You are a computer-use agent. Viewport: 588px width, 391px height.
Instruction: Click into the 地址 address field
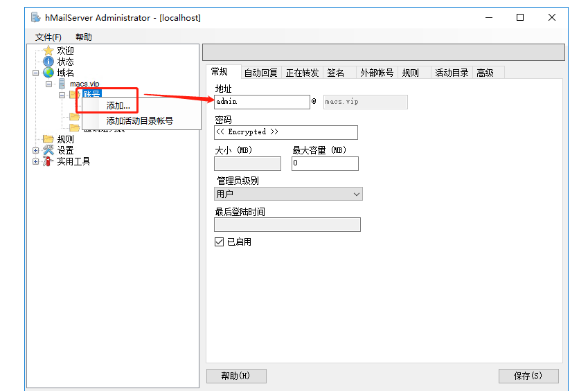click(x=262, y=102)
